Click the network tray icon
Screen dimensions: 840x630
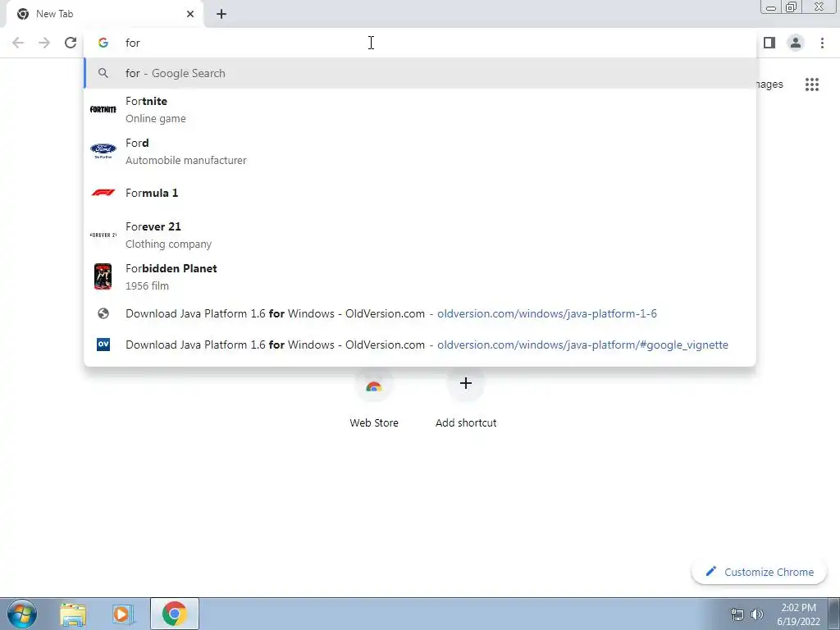(737, 614)
